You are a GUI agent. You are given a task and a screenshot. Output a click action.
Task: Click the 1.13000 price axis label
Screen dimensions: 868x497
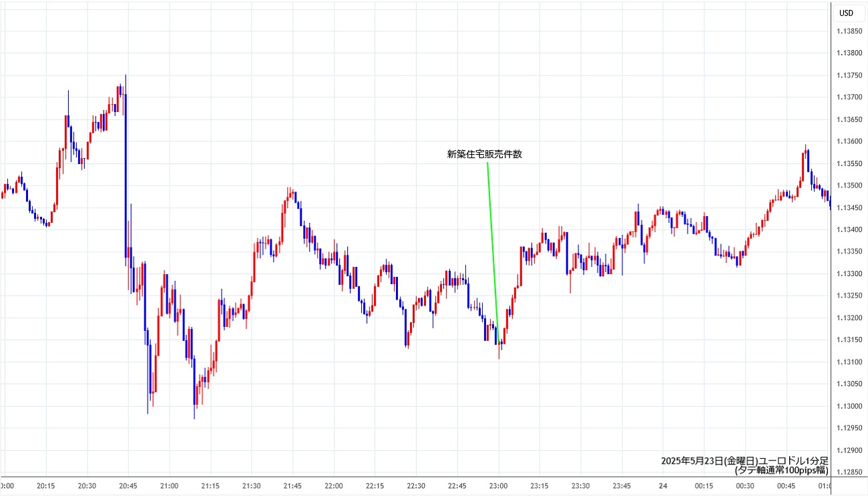(x=849, y=406)
